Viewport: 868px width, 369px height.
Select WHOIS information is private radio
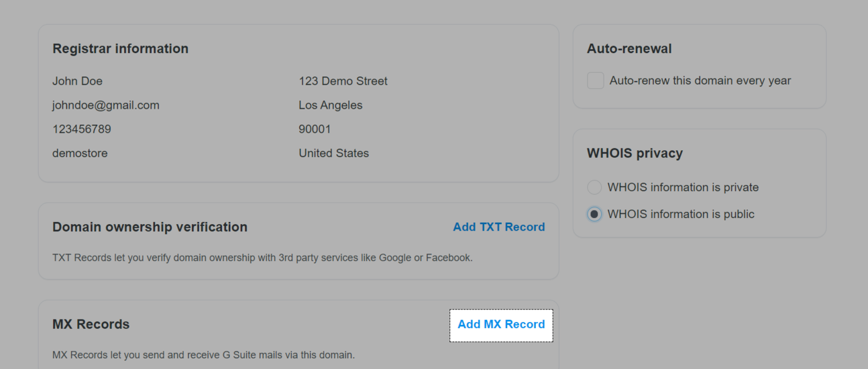tap(594, 187)
